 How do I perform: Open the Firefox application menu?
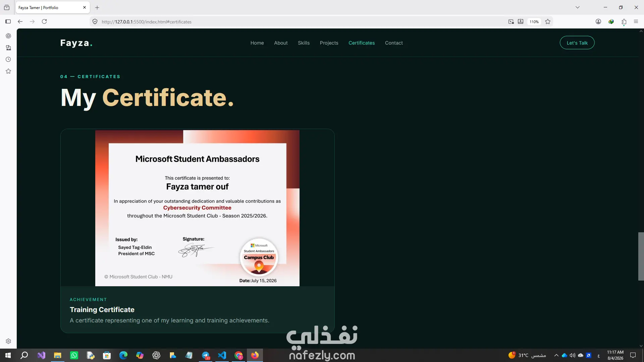pos(636,21)
